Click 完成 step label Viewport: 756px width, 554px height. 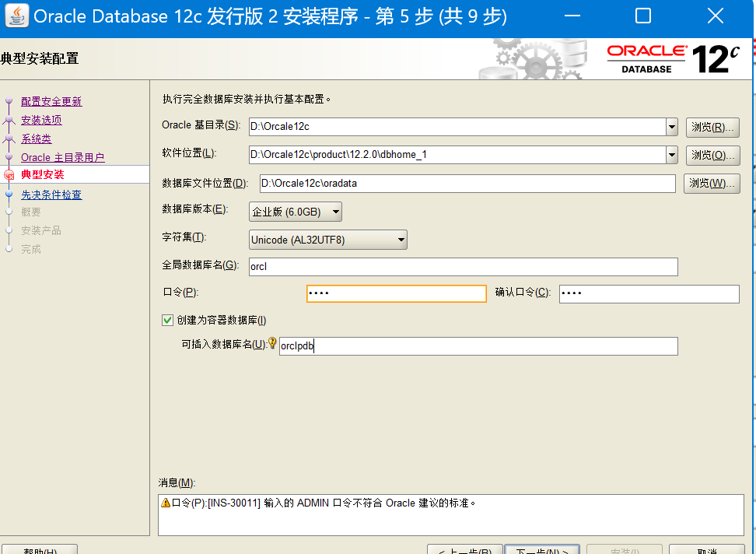31,249
